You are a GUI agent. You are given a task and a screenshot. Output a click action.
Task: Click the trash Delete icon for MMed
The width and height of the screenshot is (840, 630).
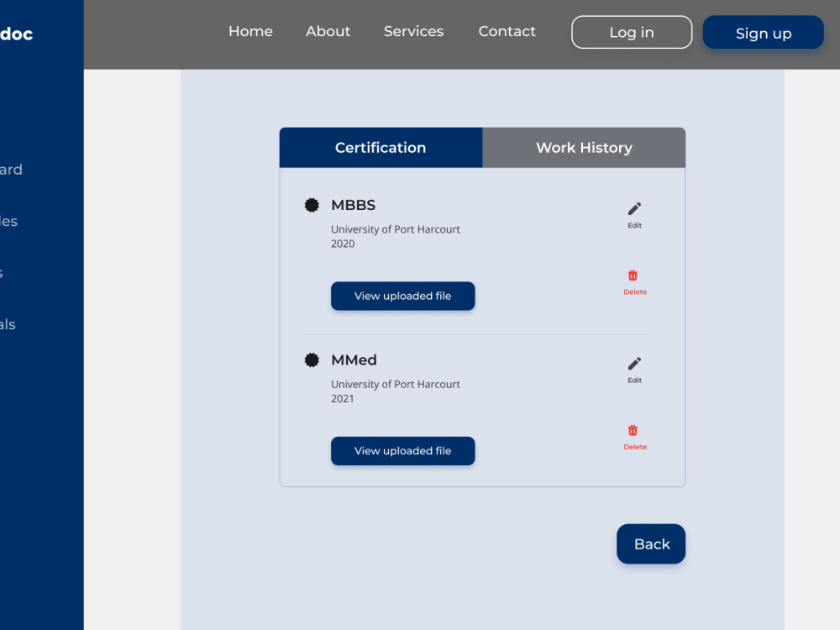click(x=633, y=430)
